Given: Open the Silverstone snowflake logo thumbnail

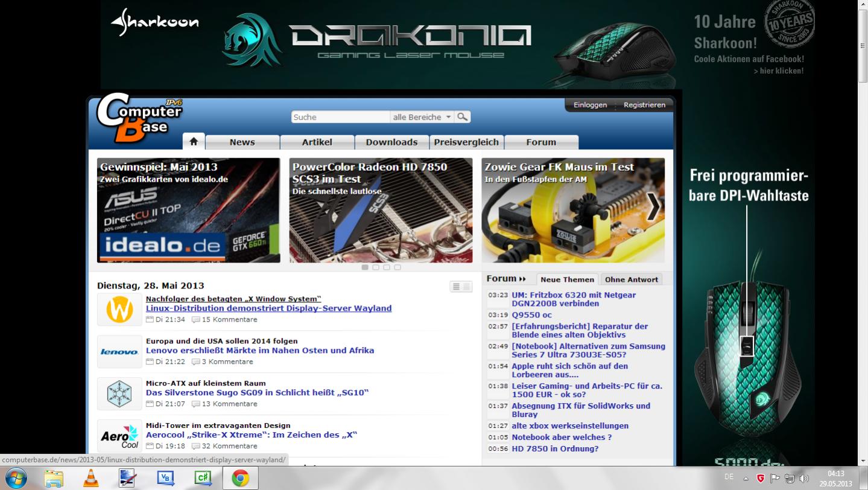Looking at the screenshot, I should pyautogui.click(x=119, y=393).
